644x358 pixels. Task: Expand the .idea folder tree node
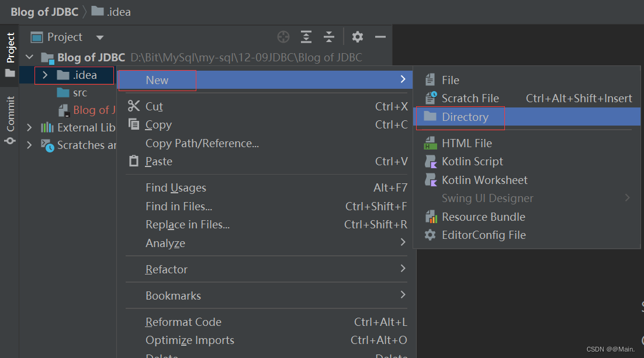[x=45, y=75]
